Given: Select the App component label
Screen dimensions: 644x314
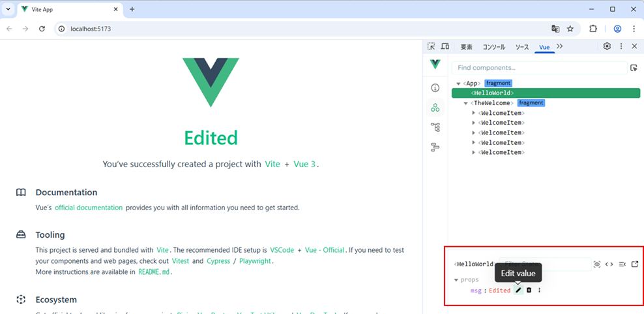Looking at the screenshot, I should point(472,83).
